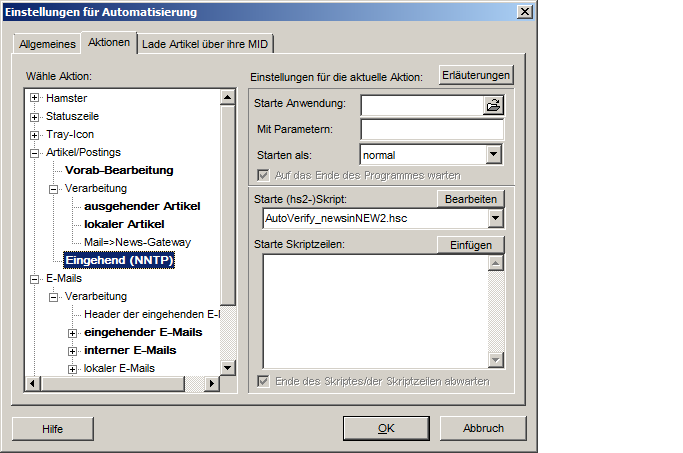Click the browse folder icon for Starte Anwendung
This screenshot has height=453, width=683.
tap(493, 105)
